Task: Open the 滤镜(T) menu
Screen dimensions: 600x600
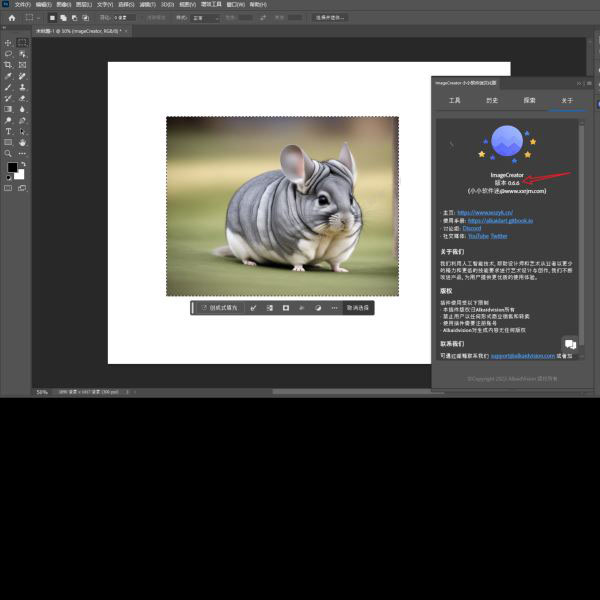Action: point(147,5)
